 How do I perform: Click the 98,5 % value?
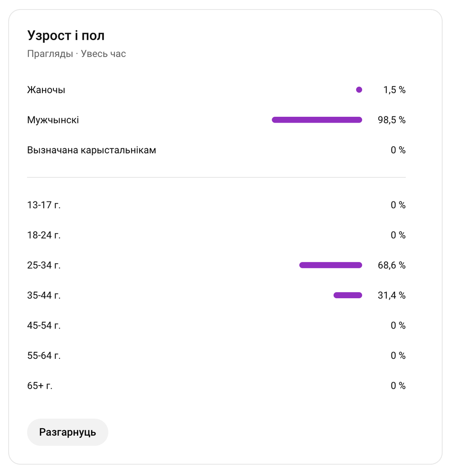pos(391,120)
